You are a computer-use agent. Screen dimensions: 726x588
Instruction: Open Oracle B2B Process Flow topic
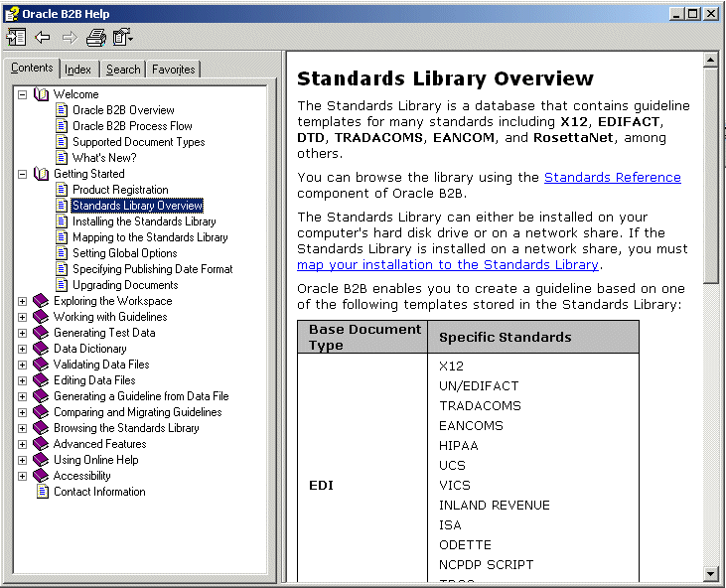coord(132,126)
